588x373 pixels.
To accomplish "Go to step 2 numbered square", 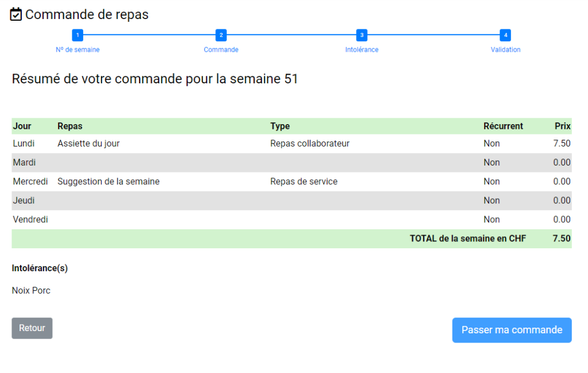I will [x=221, y=35].
